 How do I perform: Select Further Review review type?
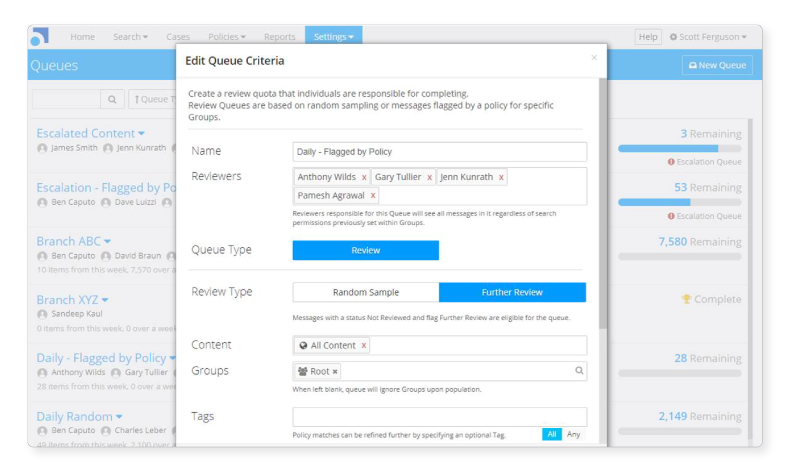click(x=512, y=292)
